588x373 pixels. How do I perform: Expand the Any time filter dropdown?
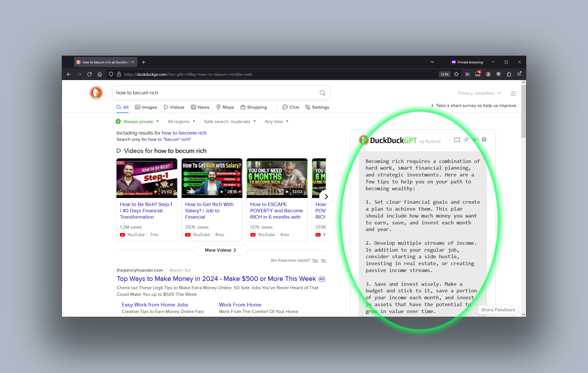coord(277,122)
